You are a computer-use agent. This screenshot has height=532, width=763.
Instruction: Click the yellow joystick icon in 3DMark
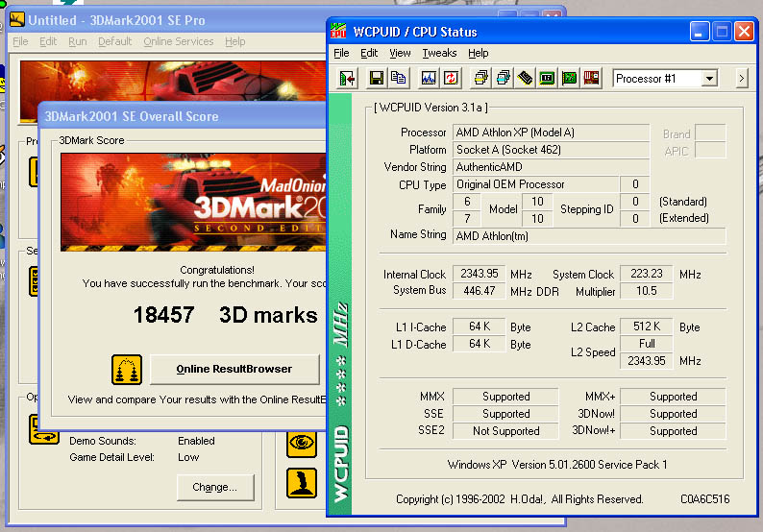[302, 483]
